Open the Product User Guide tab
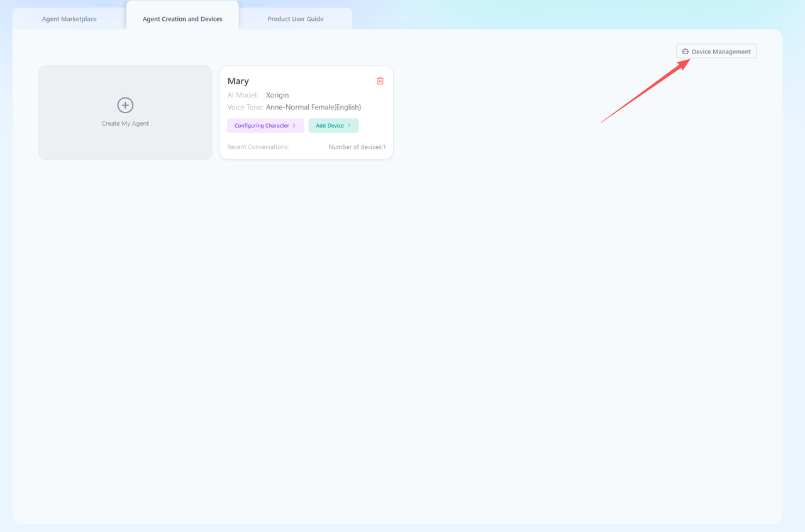Viewport: 805px width, 532px height. tap(296, 19)
